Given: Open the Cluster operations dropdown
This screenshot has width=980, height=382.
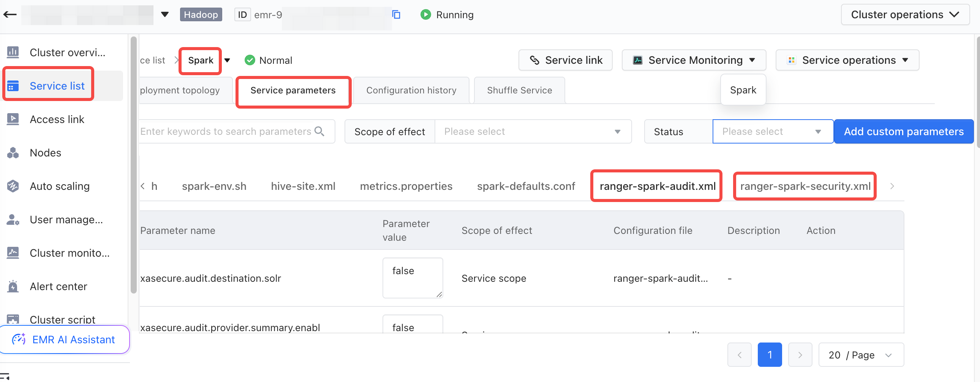Looking at the screenshot, I should [x=905, y=14].
